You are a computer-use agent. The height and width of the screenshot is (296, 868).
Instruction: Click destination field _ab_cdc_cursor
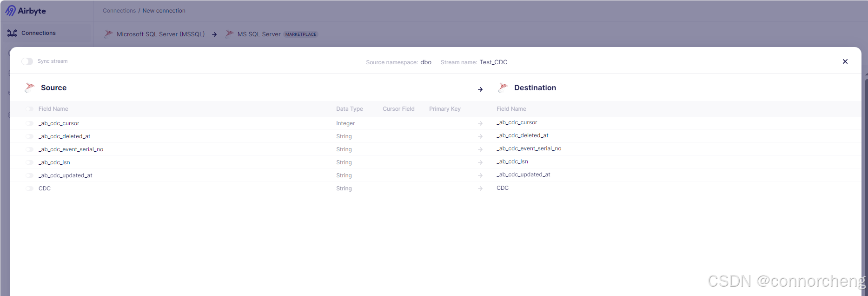point(517,122)
